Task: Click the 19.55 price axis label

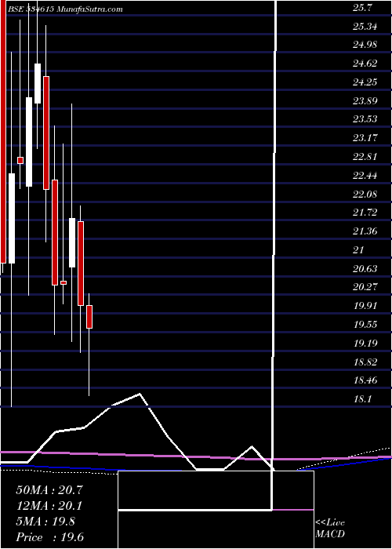Action: coord(365,325)
